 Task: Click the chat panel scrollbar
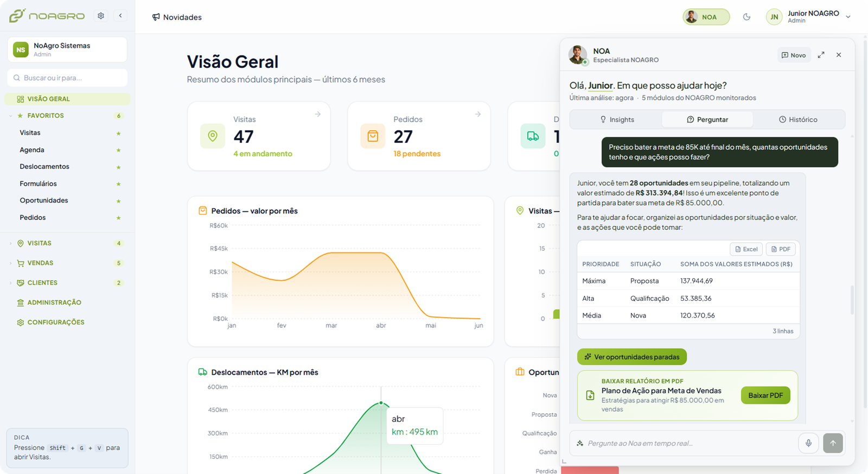coord(852,300)
